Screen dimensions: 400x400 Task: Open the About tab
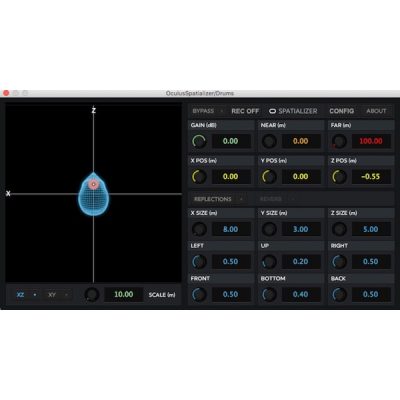coord(376,111)
